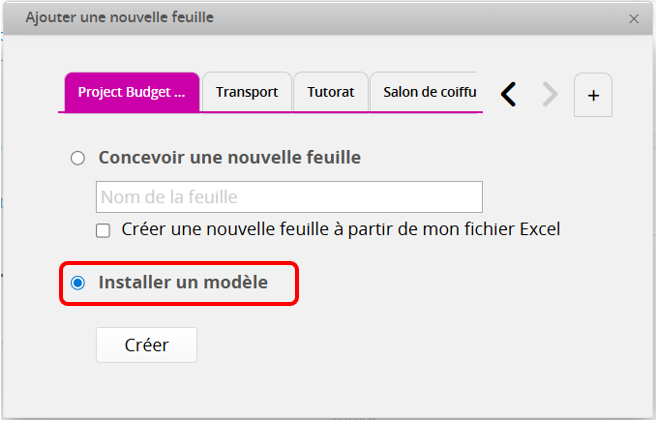Click the Ajouter une nouvelle feuille title bar

300,18
